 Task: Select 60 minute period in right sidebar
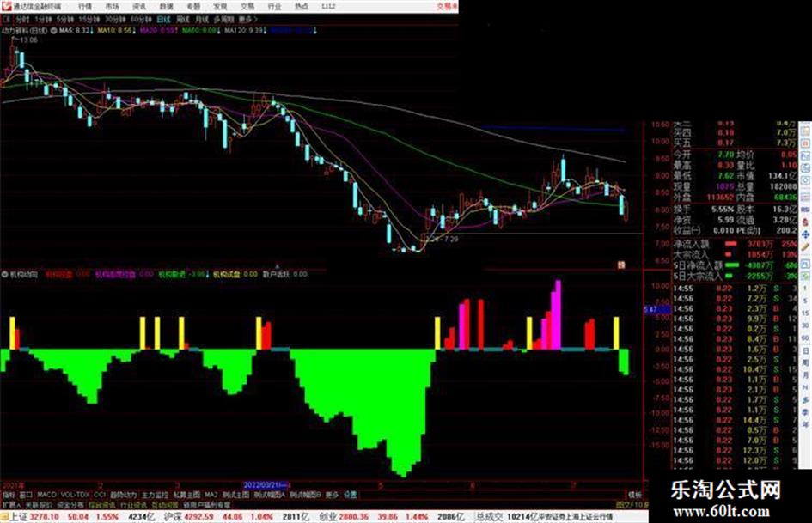click(x=805, y=338)
